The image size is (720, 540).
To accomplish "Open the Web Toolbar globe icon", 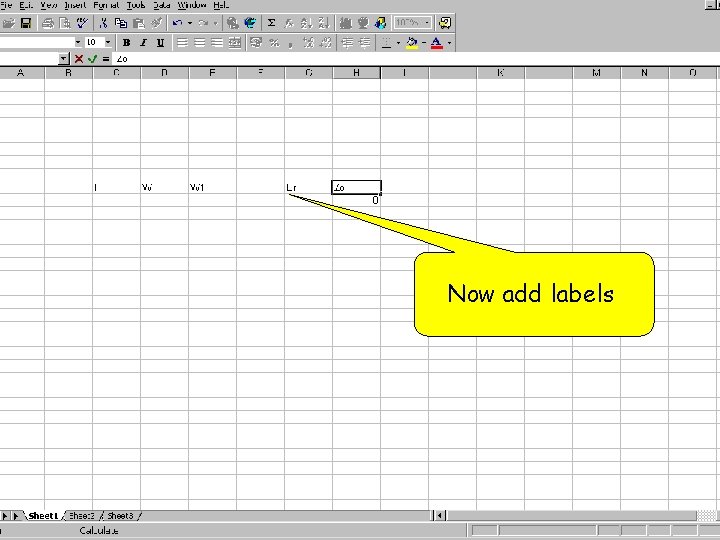I will [x=250, y=23].
